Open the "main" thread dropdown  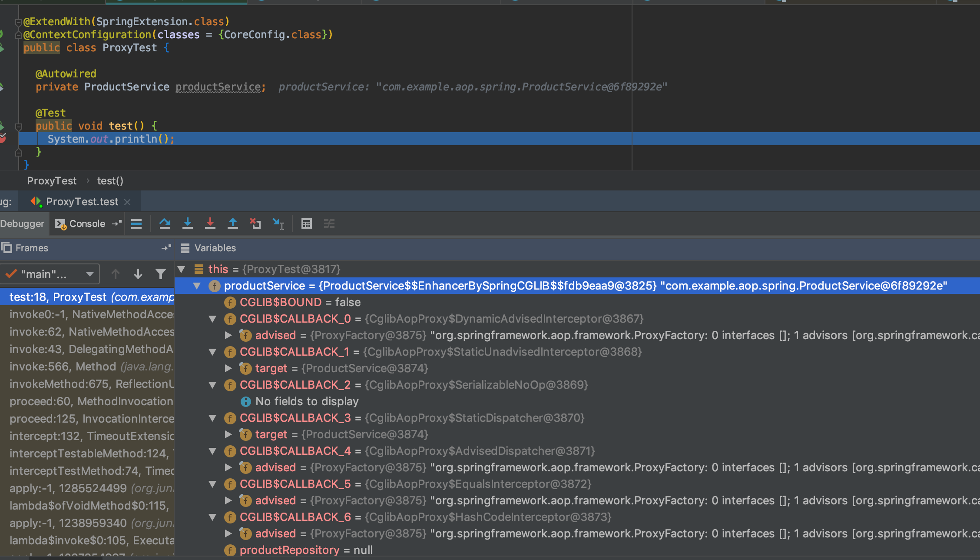coord(50,273)
